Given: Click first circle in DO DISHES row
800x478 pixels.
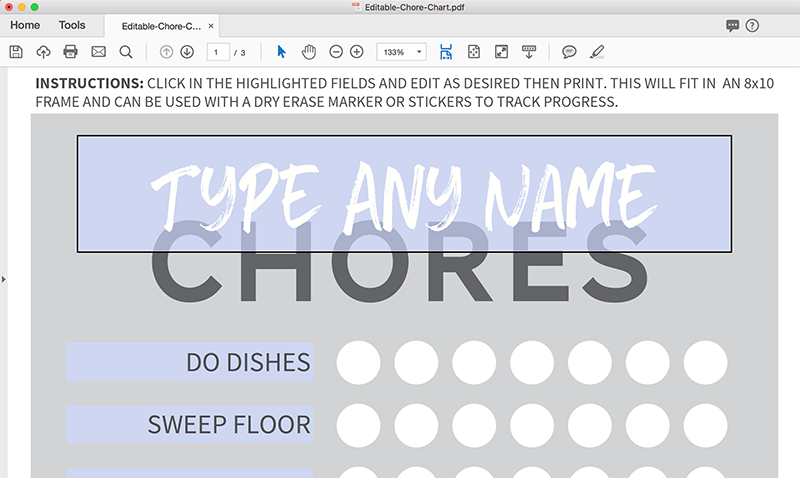Looking at the screenshot, I should tap(358, 363).
